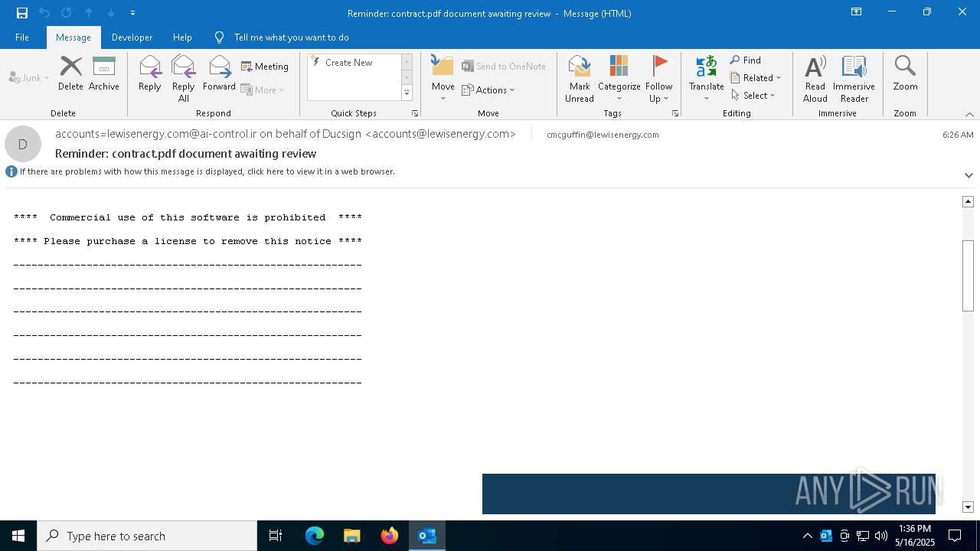The height and width of the screenshot is (551, 980).
Task: Collapse the ribbon with the chevron
Action: [969, 114]
